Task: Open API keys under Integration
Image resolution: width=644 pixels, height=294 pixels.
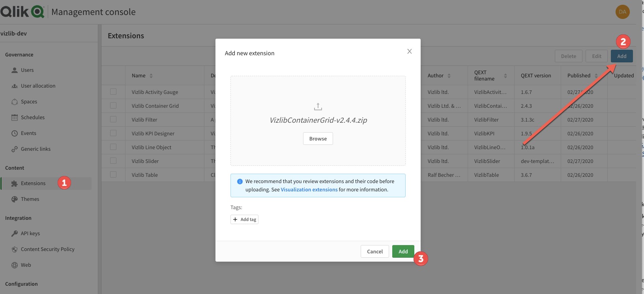Action: 30,234
